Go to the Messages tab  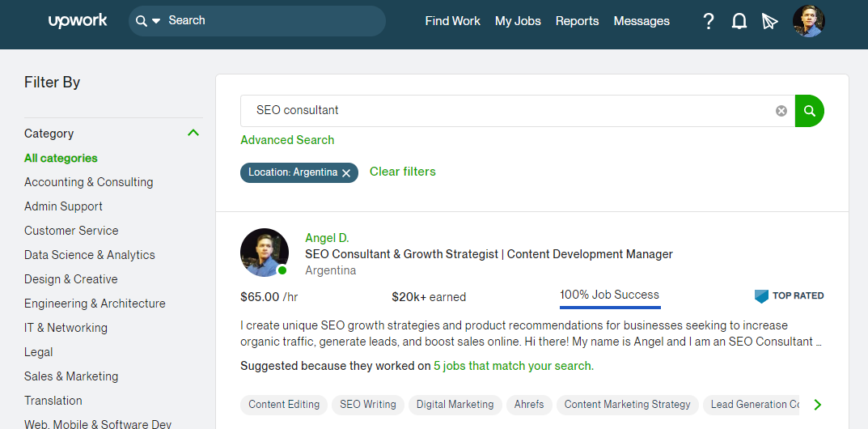click(x=641, y=21)
